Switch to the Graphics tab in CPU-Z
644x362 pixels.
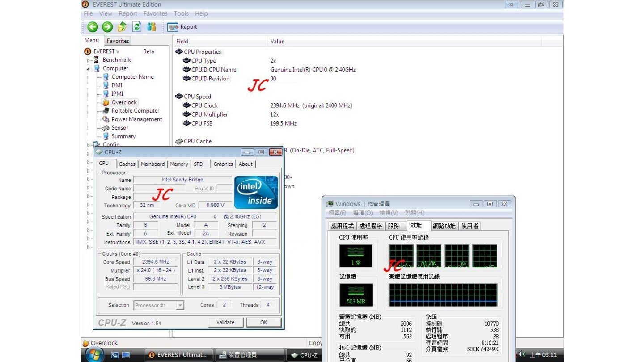click(x=223, y=164)
